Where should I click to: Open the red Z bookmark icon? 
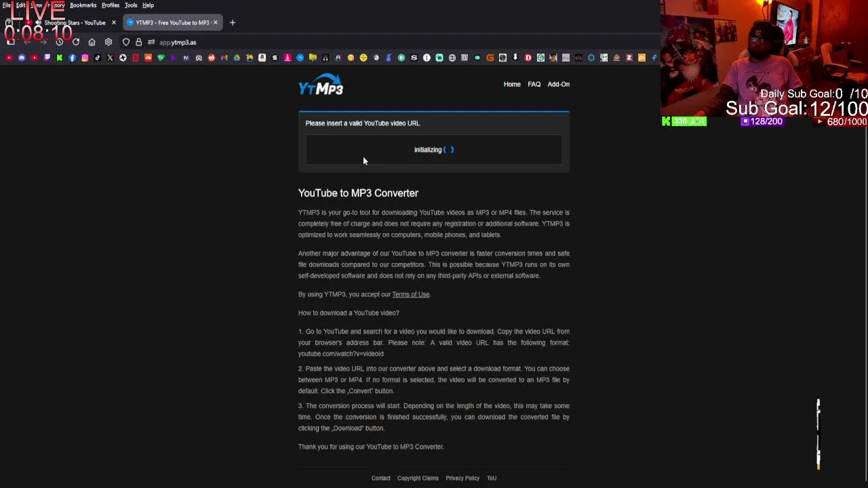[x=629, y=58]
